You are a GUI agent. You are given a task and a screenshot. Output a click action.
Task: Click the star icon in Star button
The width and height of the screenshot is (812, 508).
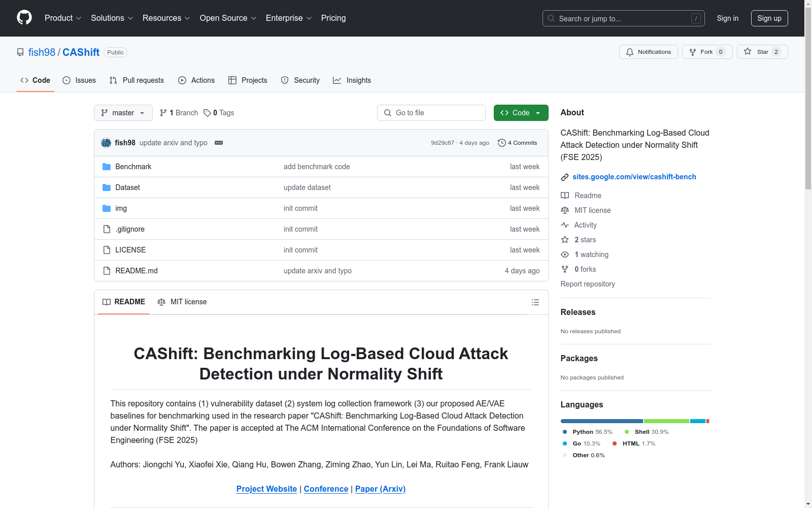tap(748, 51)
